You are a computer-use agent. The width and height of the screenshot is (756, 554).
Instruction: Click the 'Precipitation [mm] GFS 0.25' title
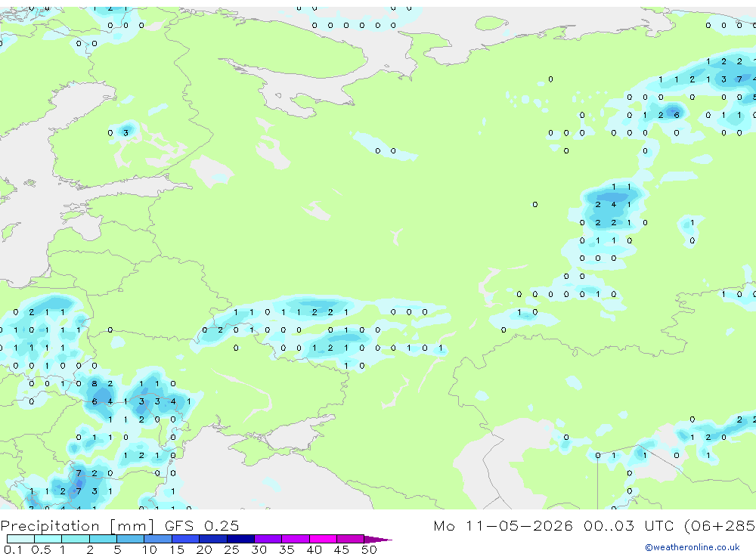tap(119, 525)
